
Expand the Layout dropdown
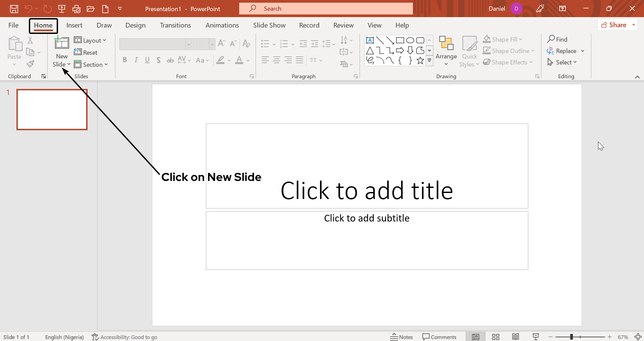pos(90,40)
